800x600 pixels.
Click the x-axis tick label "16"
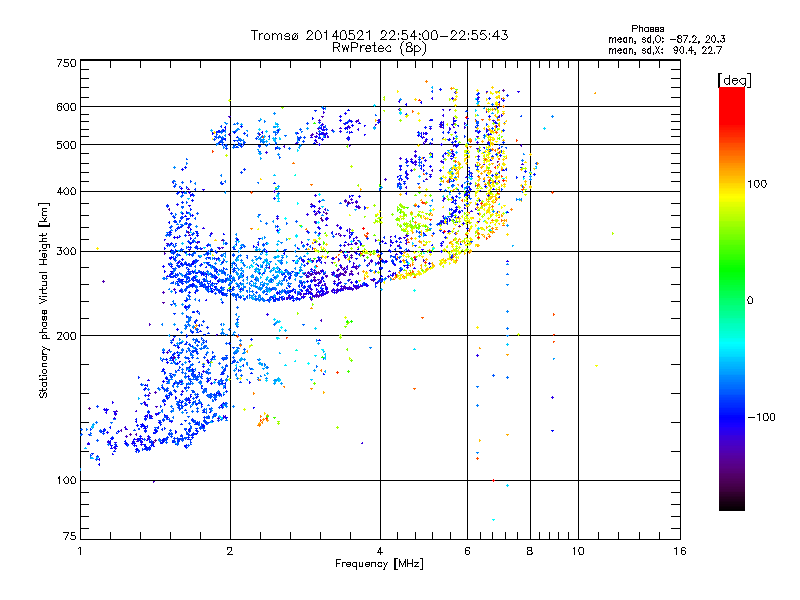680,551
